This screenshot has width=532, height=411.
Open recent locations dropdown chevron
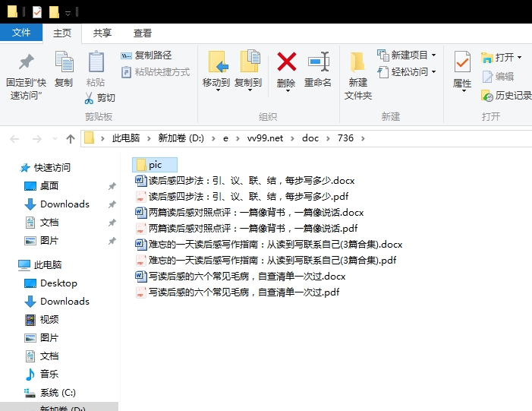click(x=55, y=138)
